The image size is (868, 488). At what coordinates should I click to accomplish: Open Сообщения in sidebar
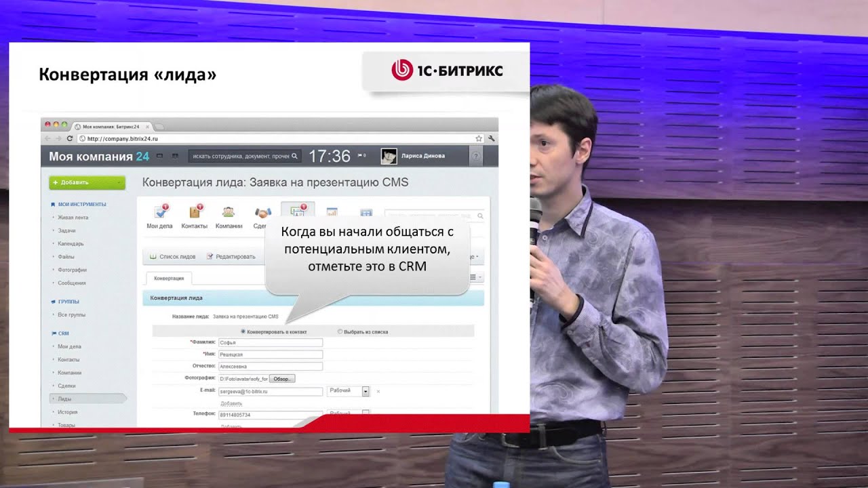tap(72, 283)
